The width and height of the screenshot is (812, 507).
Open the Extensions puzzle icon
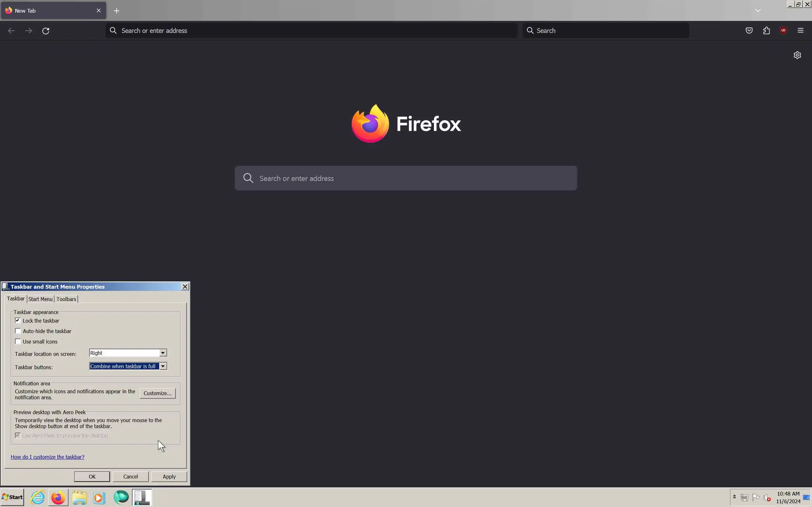point(766,30)
